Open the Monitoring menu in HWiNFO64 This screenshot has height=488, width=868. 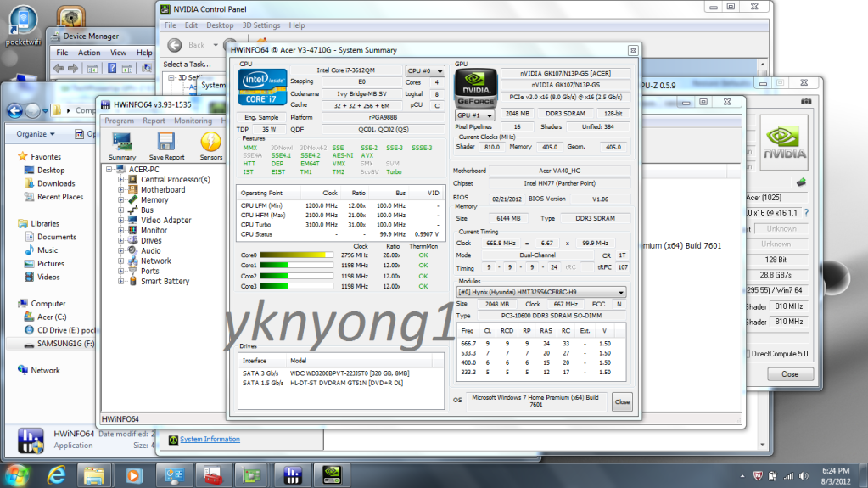(x=193, y=121)
